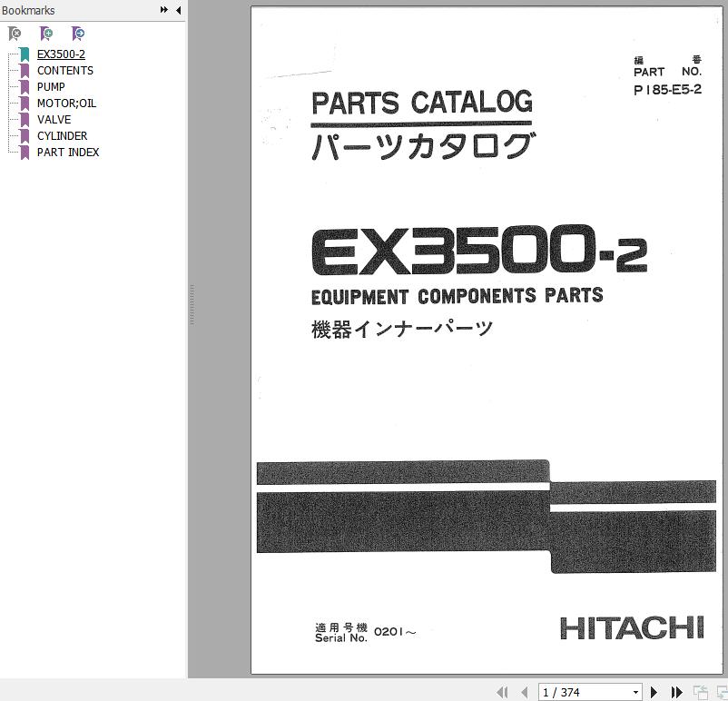Click the delete bookmark icon with x
The image size is (728, 701).
pos(15,34)
